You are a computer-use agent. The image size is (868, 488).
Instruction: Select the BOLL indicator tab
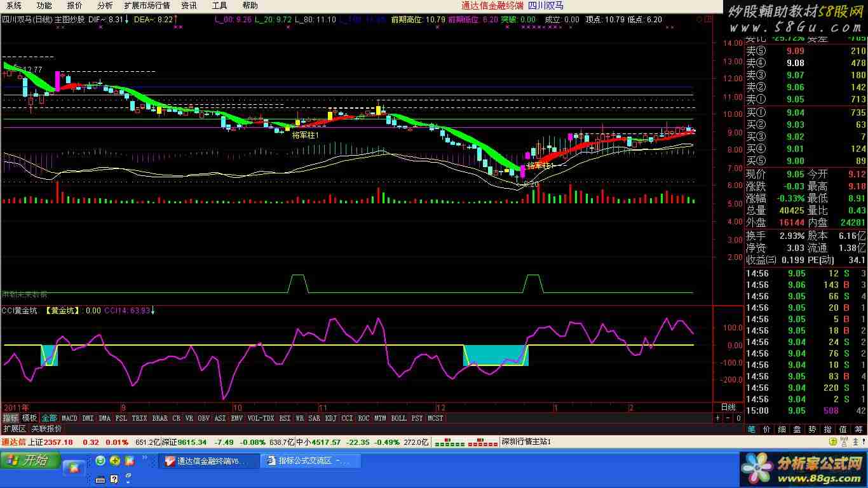click(x=398, y=418)
